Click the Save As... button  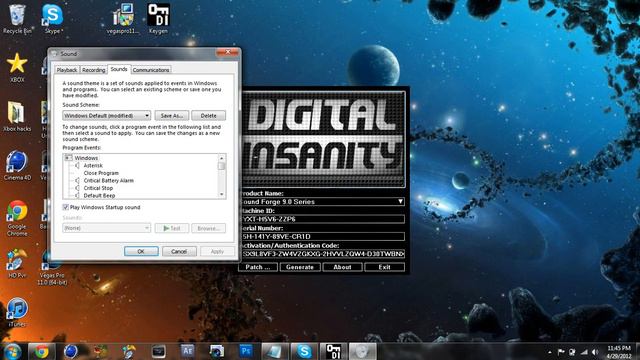tap(171, 116)
